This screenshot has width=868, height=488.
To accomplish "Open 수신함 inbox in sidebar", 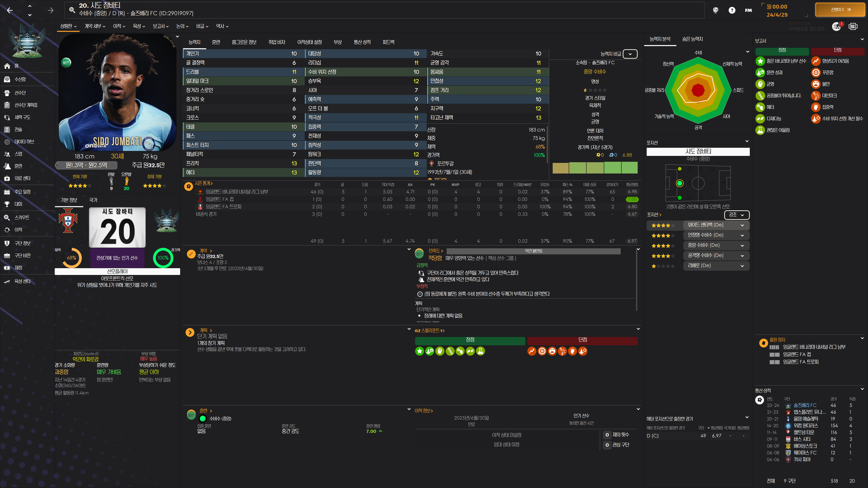I will pyautogui.click(x=20, y=79).
